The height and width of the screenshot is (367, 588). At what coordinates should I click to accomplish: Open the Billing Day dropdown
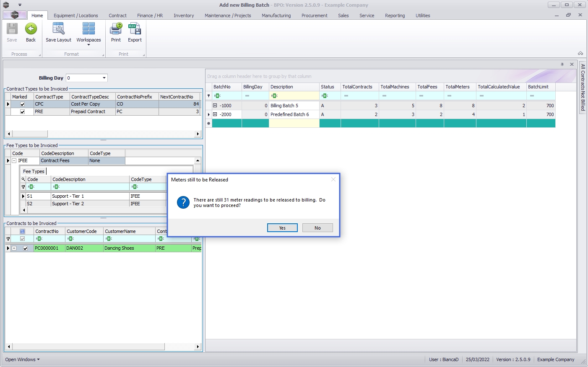tap(104, 78)
